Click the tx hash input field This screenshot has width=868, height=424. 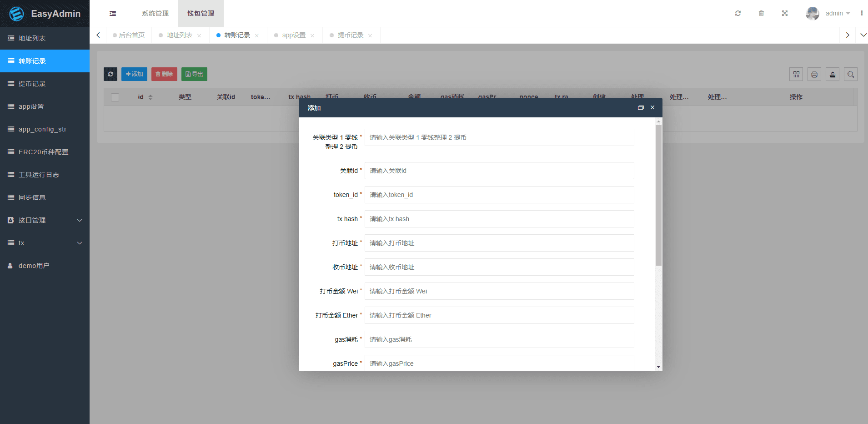[499, 219]
